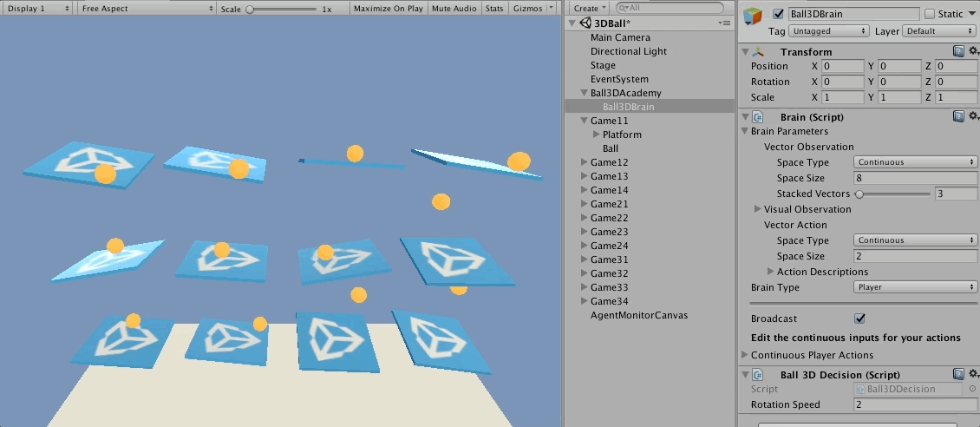Viewport: 980px width, 427px height.
Task: Click the Script field object picker circle
Action: click(x=972, y=389)
